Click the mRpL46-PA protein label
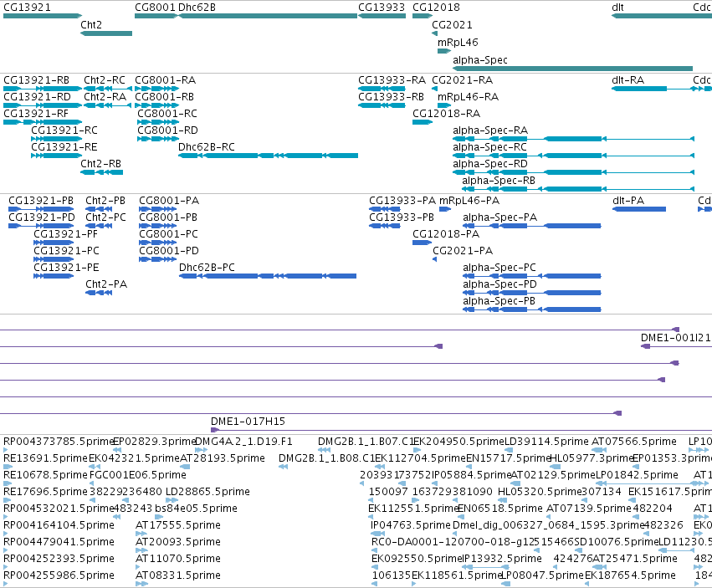The width and height of the screenshot is (712, 588). click(469, 201)
